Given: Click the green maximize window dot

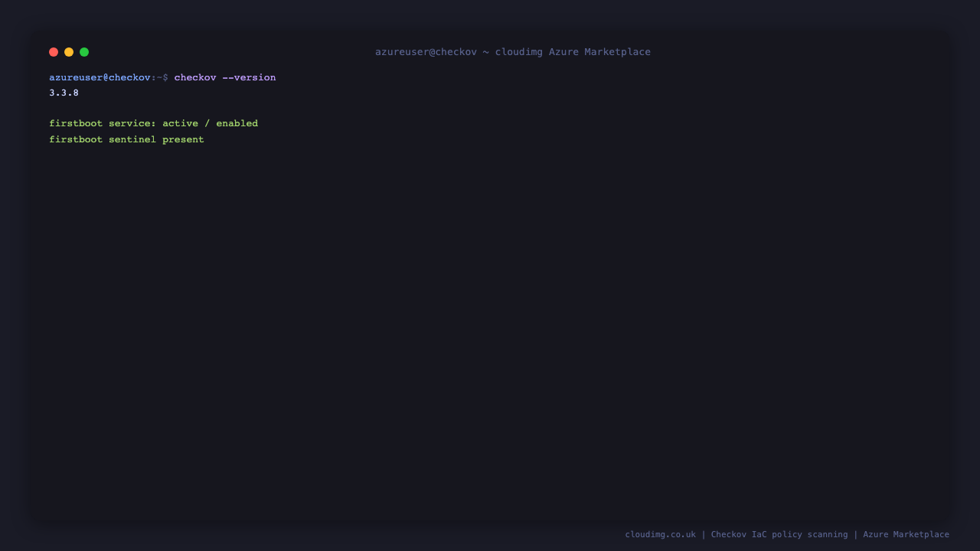Looking at the screenshot, I should point(84,52).
